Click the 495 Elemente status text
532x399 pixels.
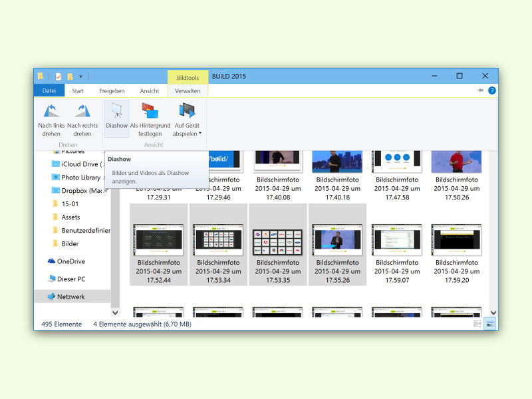[x=61, y=324]
